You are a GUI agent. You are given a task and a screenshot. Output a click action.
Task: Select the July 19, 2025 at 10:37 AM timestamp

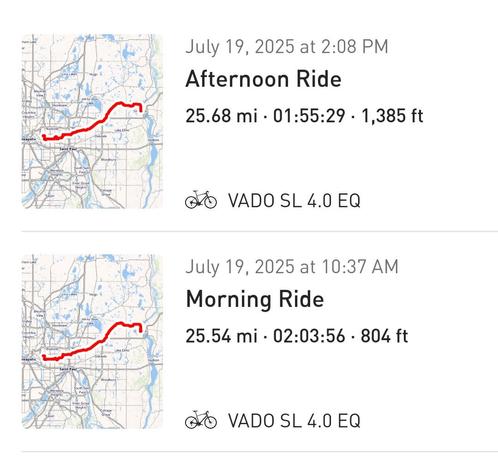click(292, 267)
